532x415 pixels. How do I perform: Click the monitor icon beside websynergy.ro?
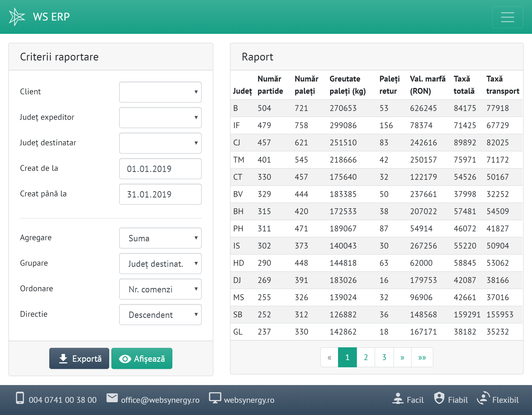pyautogui.click(x=215, y=398)
